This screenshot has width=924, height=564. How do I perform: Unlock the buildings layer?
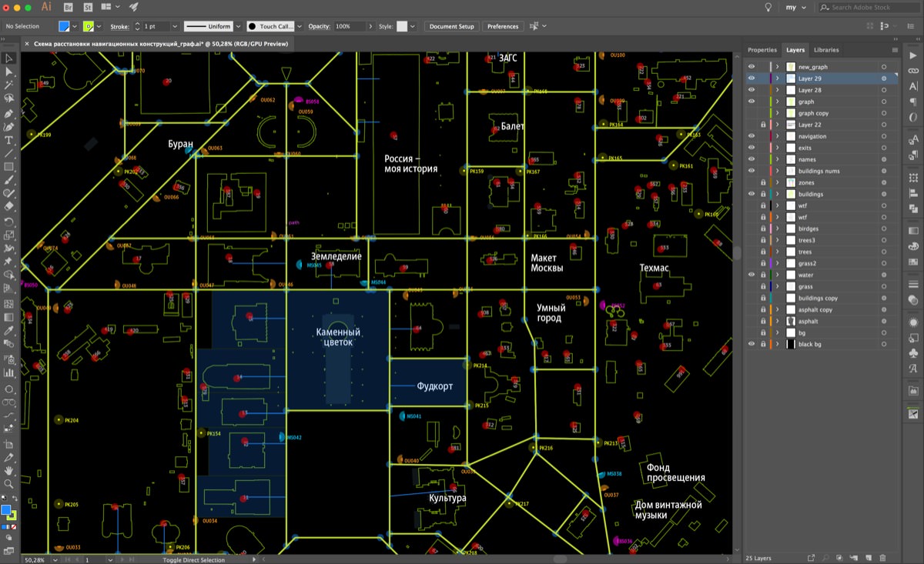pos(764,194)
